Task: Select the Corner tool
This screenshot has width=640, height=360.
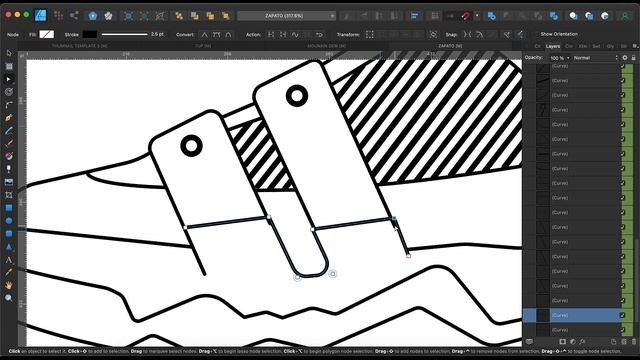Action: pyautogui.click(x=9, y=105)
